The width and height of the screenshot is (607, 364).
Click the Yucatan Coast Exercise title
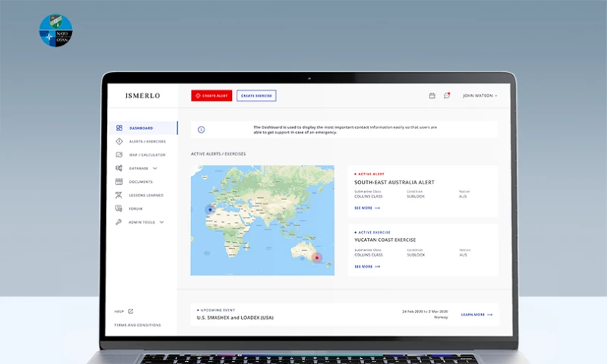coord(385,240)
